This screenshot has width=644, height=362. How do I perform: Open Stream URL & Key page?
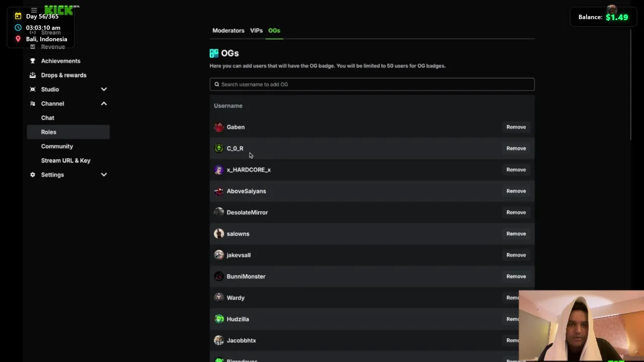pyautogui.click(x=66, y=160)
